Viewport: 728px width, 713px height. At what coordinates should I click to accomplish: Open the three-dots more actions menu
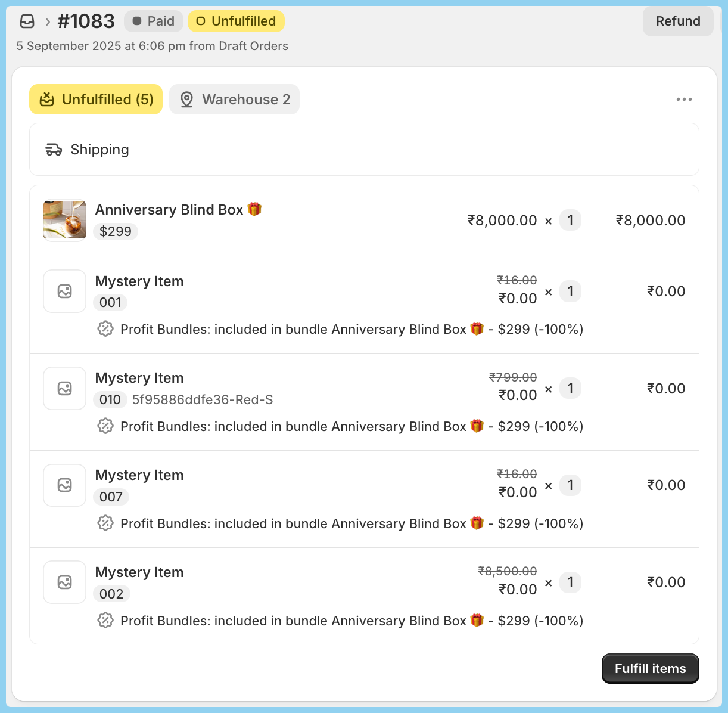click(x=684, y=99)
